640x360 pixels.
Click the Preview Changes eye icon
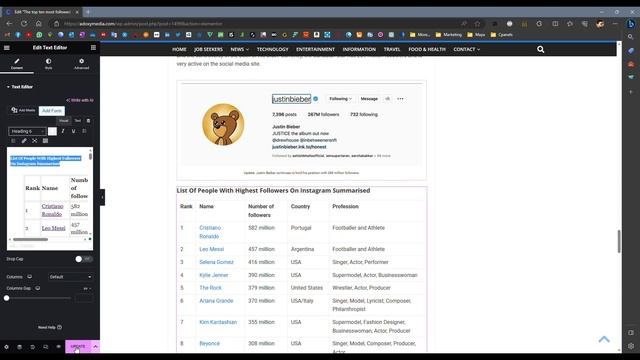click(x=58, y=347)
